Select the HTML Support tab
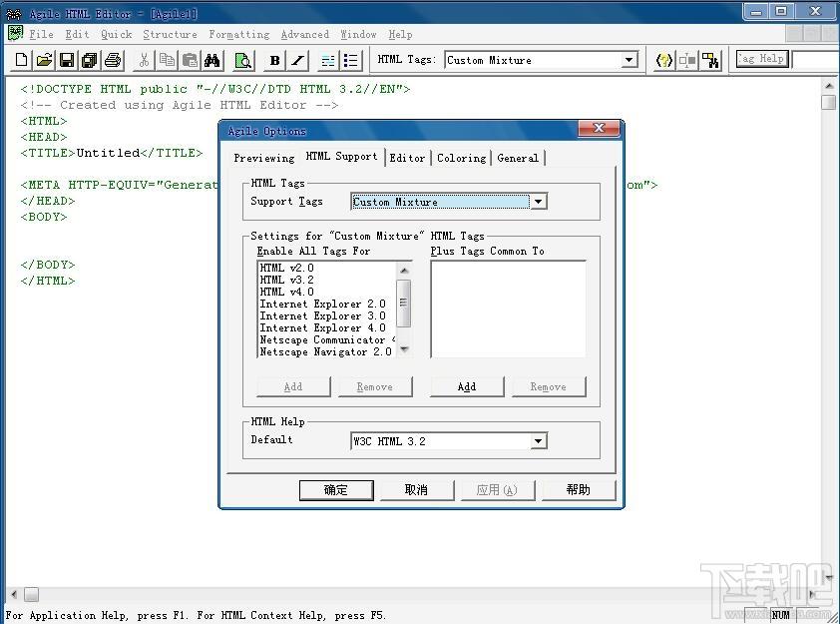The width and height of the screenshot is (840, 624). pyautogui.click(x=342, y=157)
